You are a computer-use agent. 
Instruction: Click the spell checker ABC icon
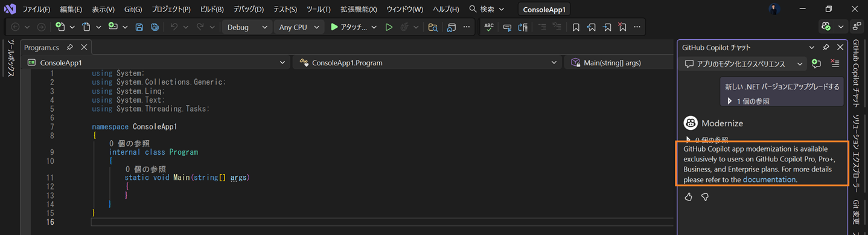click(489, 27)
